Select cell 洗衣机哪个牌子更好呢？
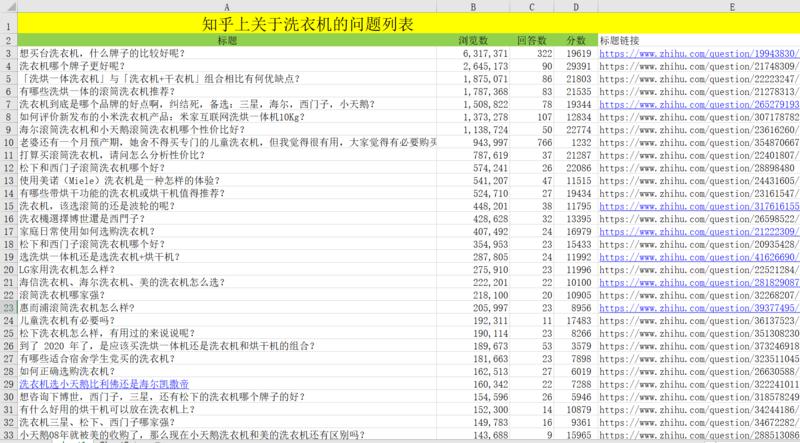Image resolution: width=800 pixels, height=443 pixels. coord(227,66)
